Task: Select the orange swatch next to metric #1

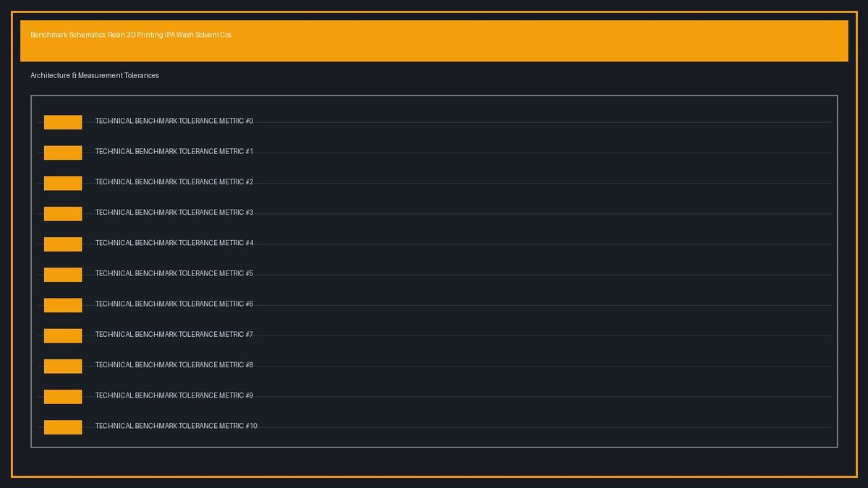Action: [x=63, y=153]
